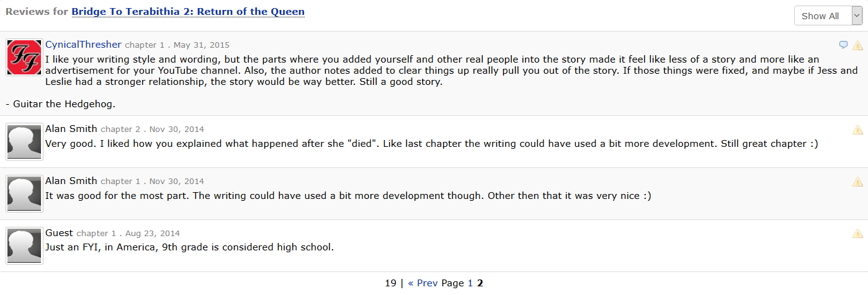
Task: Visit CynicalThresher's profile link
Action: 83,45
